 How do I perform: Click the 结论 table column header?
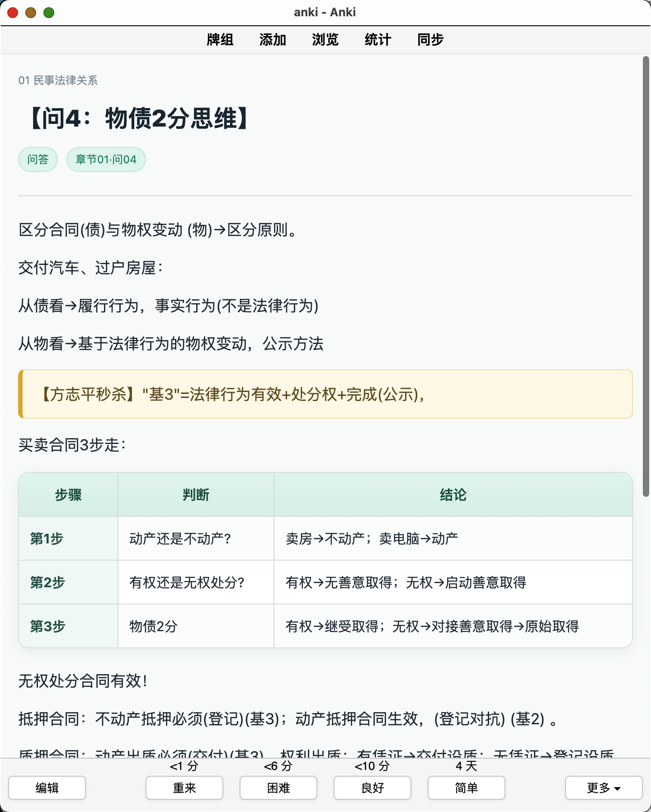[x=453, y=495]
